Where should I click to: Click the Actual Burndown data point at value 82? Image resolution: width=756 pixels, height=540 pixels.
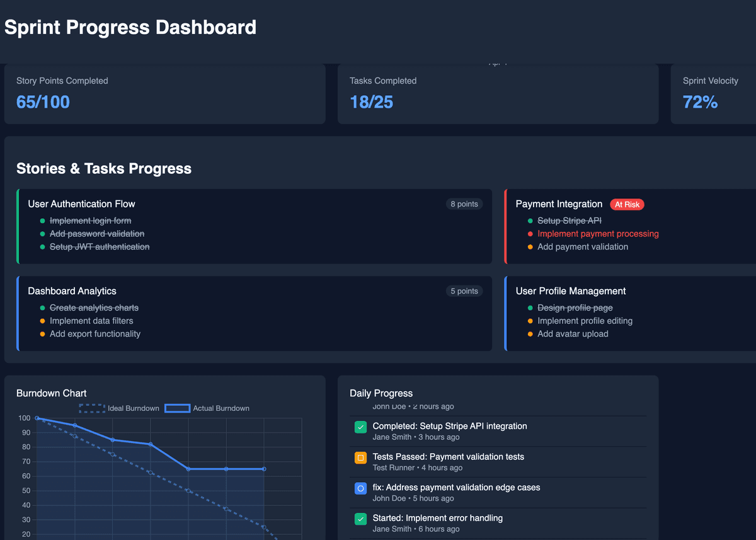coord(151,444)
